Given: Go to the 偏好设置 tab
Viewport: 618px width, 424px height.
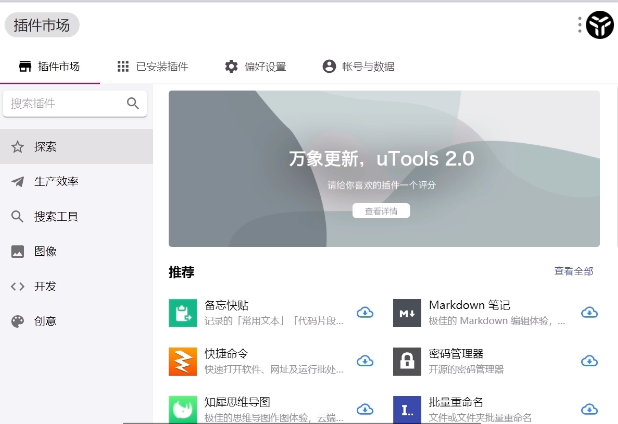Looking at the screenshot, I should 255,66.
